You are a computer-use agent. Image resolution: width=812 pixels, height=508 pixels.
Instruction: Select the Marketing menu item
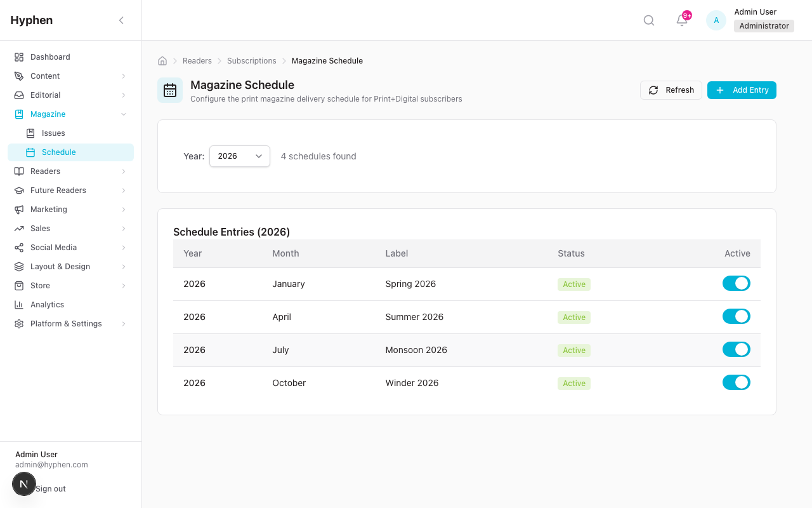48,210
